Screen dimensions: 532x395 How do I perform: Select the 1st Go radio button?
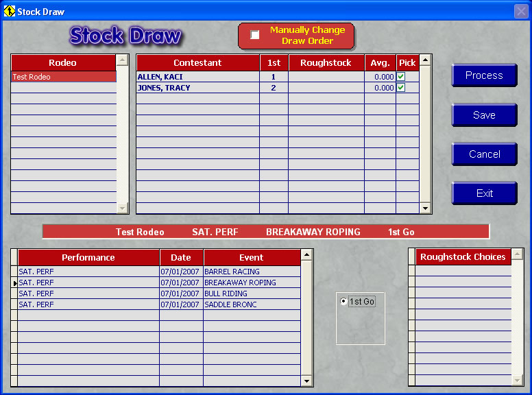click(344, 302)
